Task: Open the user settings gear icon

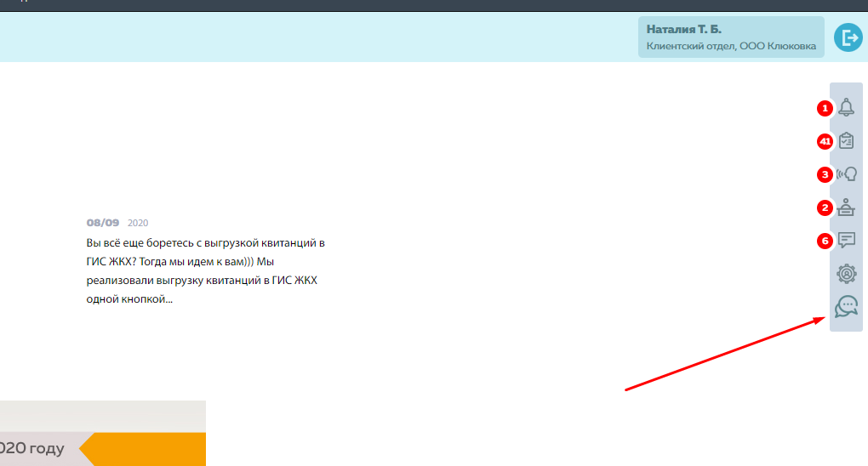Action: tap(847, 274)
